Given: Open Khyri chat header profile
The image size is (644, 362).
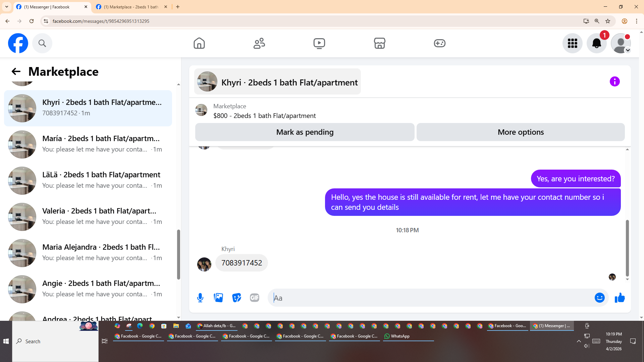Looking at the screenshot, I should click(277, 81).
